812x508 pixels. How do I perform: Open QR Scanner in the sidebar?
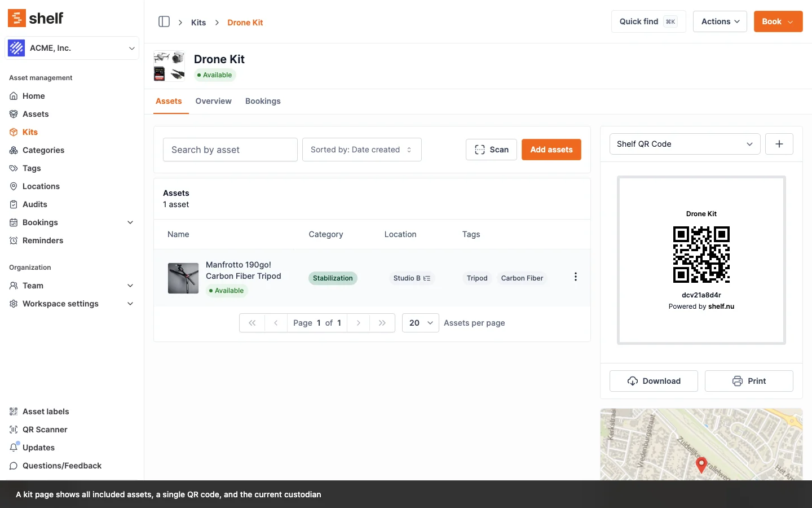point(45,430)
